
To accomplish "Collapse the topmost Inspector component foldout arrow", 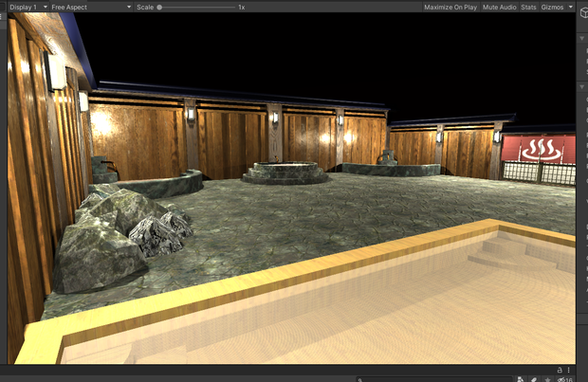I will pos(581,38).
